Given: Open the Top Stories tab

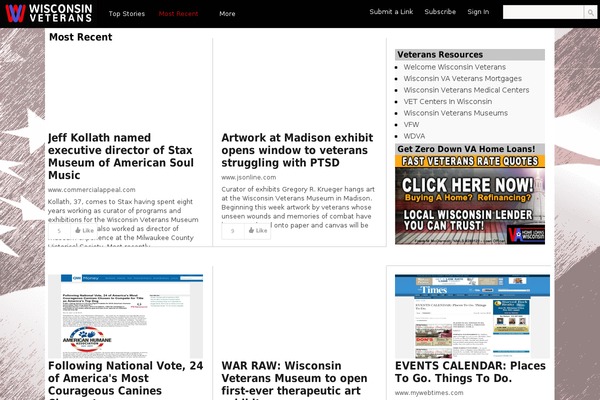Looking at the screenshot, I should pos(127,14).
